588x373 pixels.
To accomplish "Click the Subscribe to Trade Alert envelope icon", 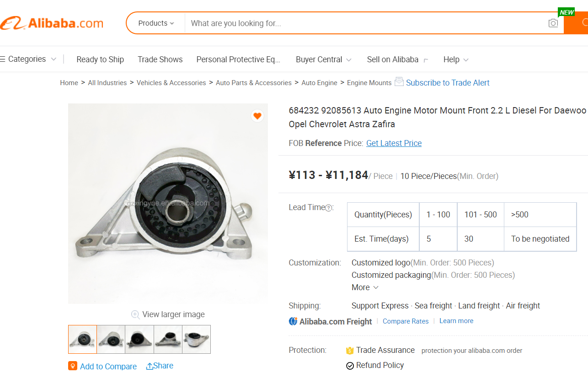I will click(x=399, y=82).
